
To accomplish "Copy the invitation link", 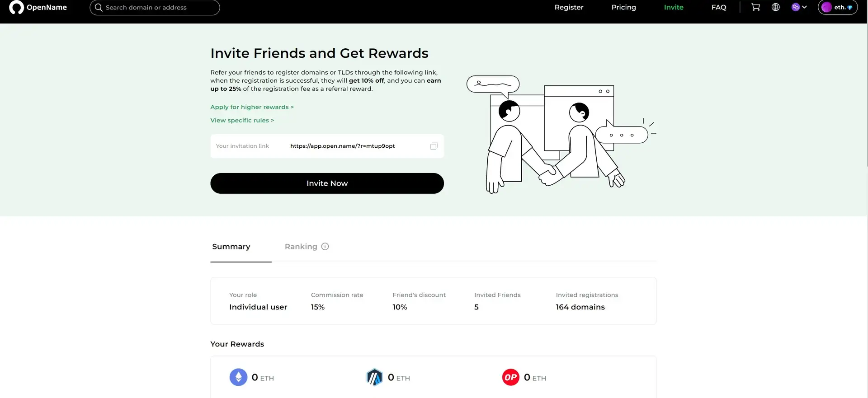I will (434, 146).
